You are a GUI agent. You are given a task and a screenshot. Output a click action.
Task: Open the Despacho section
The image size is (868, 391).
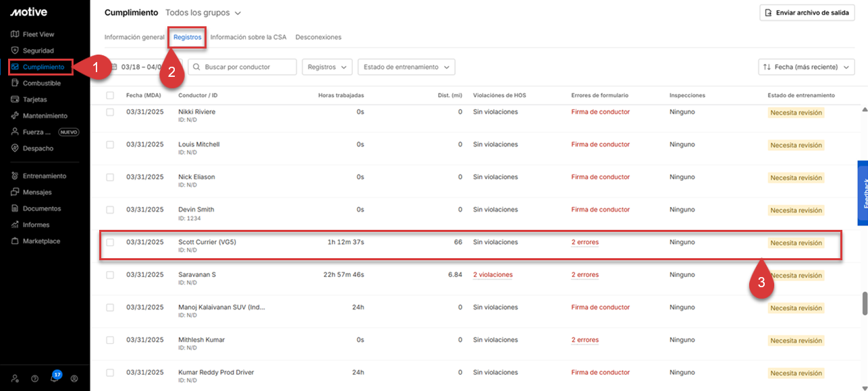(x=36, y=148)
